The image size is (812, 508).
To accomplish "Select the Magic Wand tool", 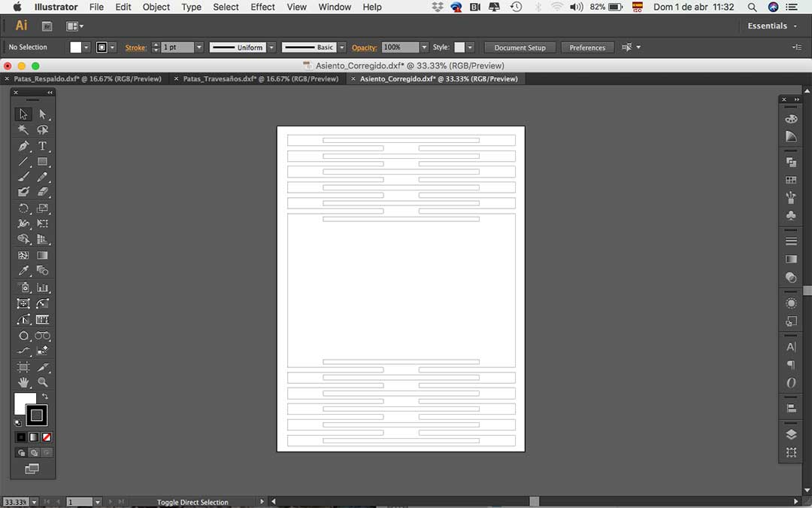I will [x=23, y=129].
